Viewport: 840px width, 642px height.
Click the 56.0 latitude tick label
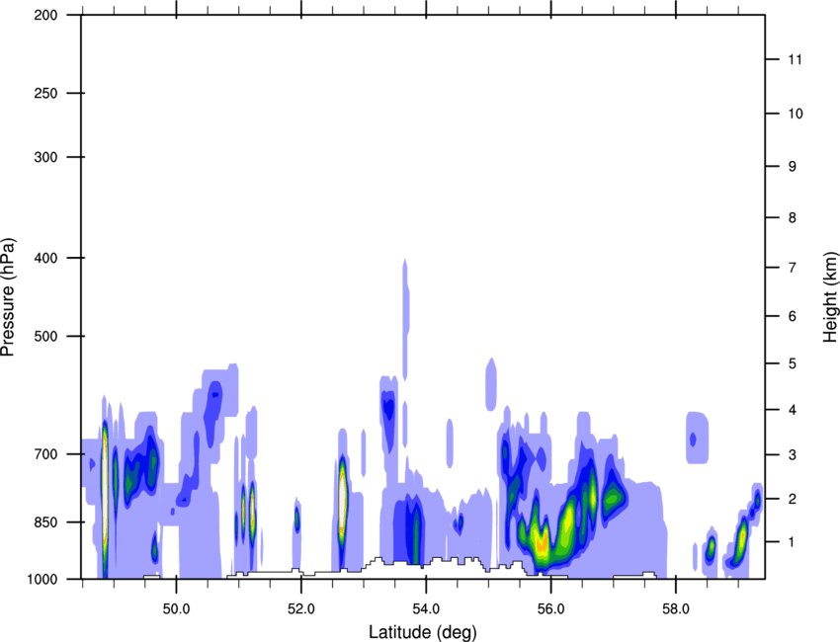click(x=550, y=608)
